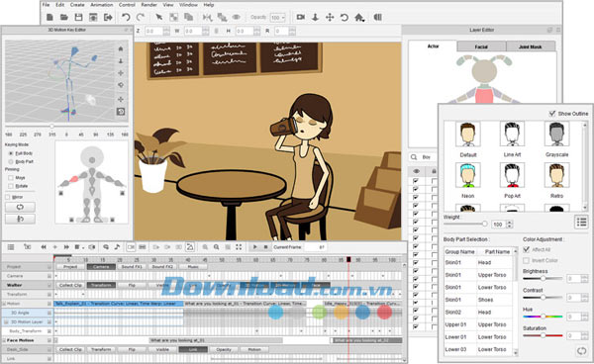The image size is (594, 364).
Task: Click the Weight value stepper arrows
Action: [510, 225]
